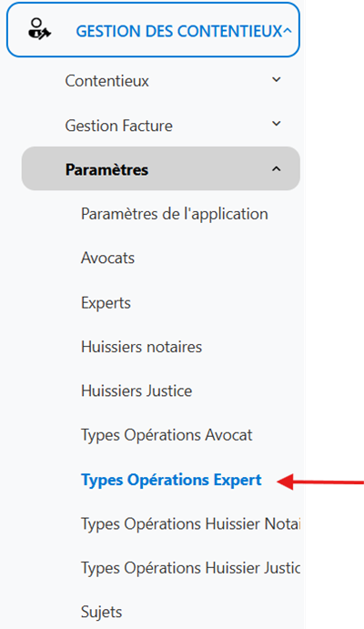
Task: Select the Contentieux menu item
Action: click(x=107, y=81)
